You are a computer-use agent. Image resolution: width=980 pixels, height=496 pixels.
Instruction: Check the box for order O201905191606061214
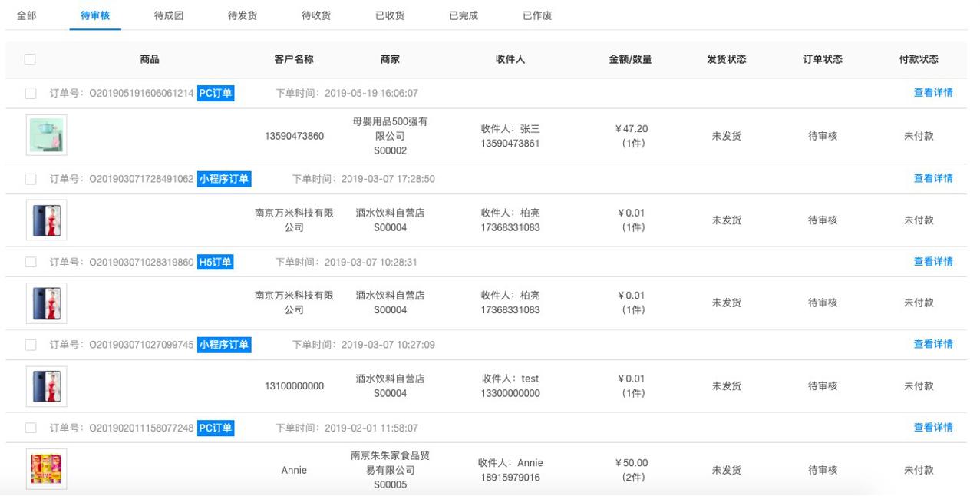click(x=31, y=94)
